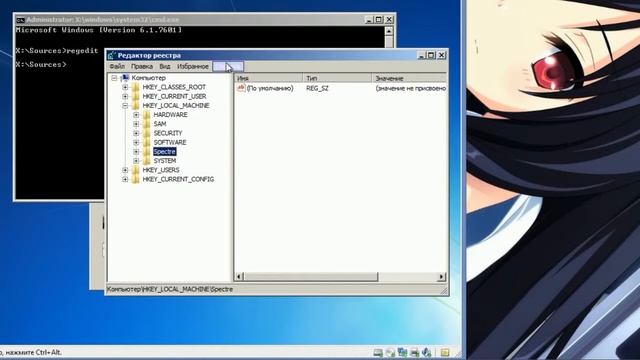Click the string value icon beside (По умолчанию)
Image resolution: width=640 pixels, height=360 pixels.
(x=241, y=88)
